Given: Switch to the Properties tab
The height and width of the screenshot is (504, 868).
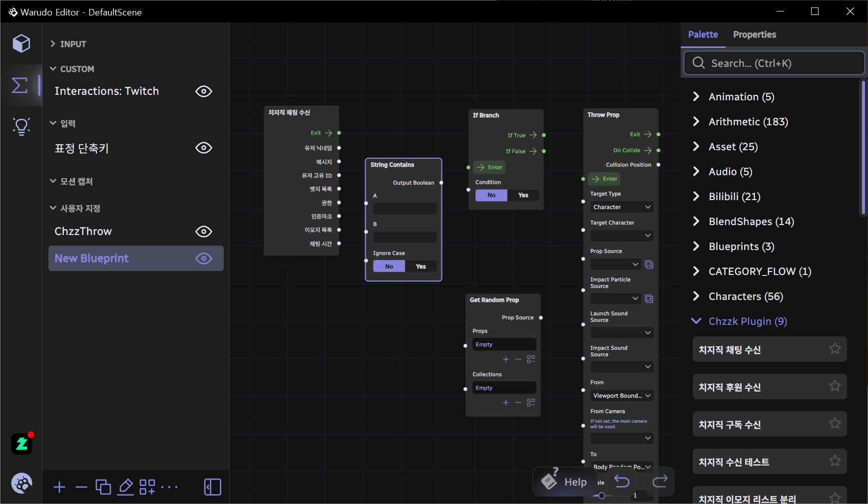Looking at the screenshot, I should 755,34.
